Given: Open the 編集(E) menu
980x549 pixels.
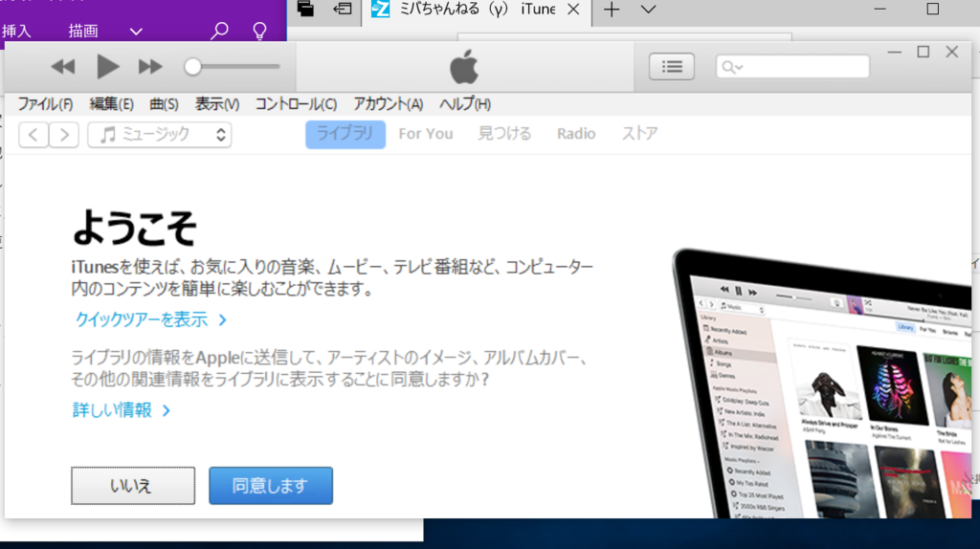Looking at the screenshot, I should tap(111, 104).
